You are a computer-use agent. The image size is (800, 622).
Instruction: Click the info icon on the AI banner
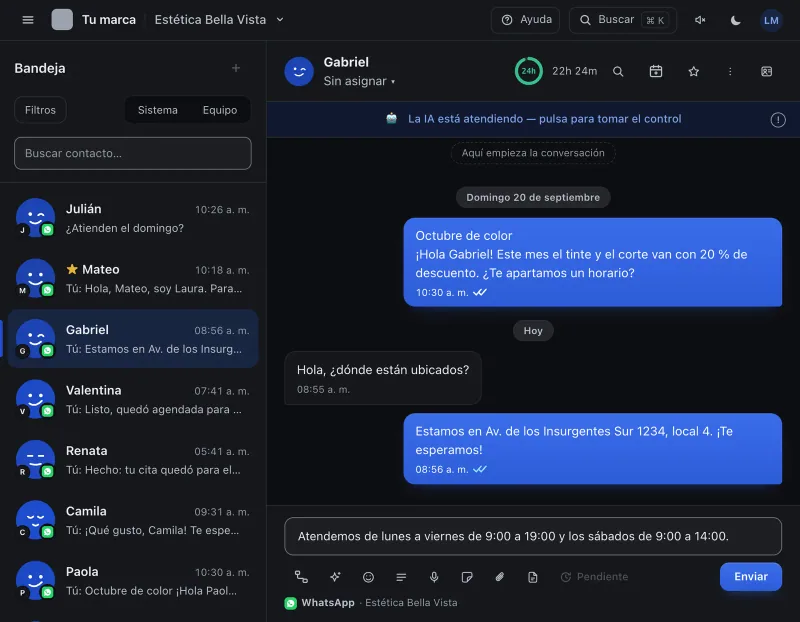tap(778, 120)
